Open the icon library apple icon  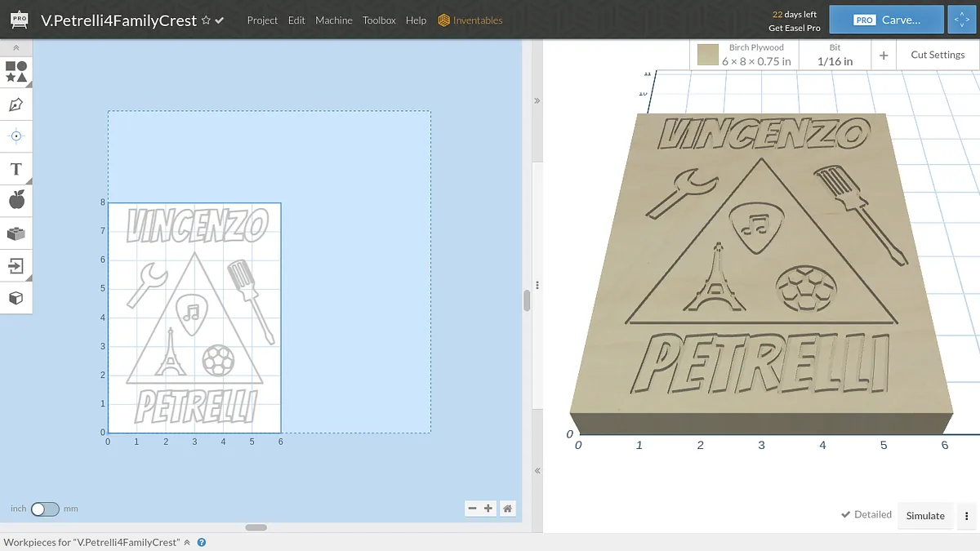coord(16,200)
